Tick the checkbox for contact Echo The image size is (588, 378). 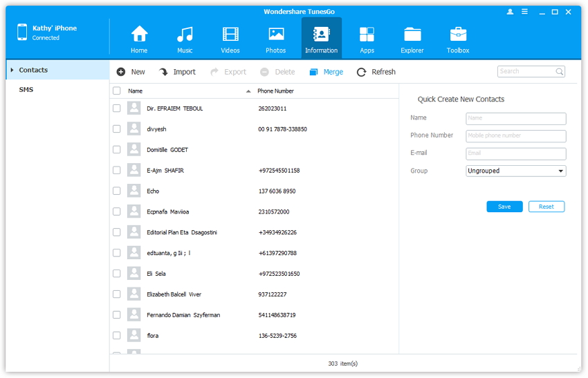click(x=117, y=191)
